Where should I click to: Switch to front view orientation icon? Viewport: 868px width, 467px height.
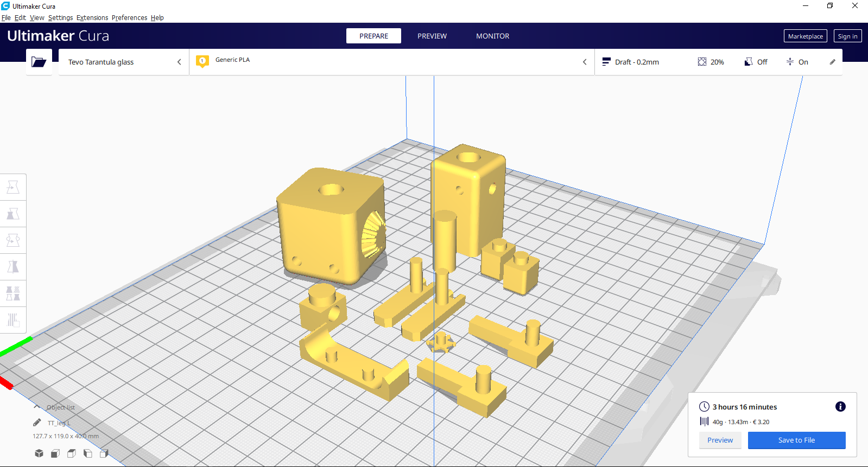(x=55, y=453)
